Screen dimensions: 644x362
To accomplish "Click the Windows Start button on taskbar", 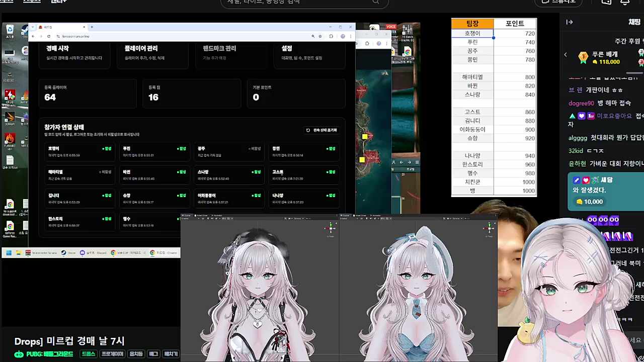I will coord(9,253).
